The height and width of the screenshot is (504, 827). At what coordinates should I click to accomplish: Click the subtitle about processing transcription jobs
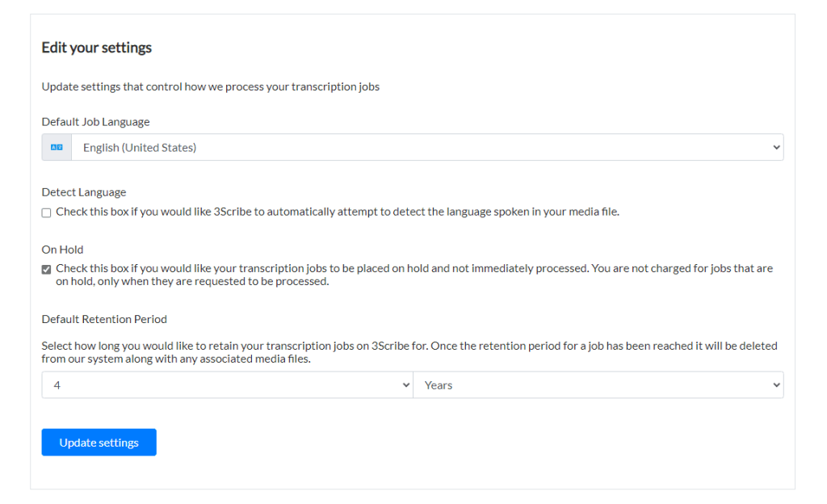pos(210,86)
